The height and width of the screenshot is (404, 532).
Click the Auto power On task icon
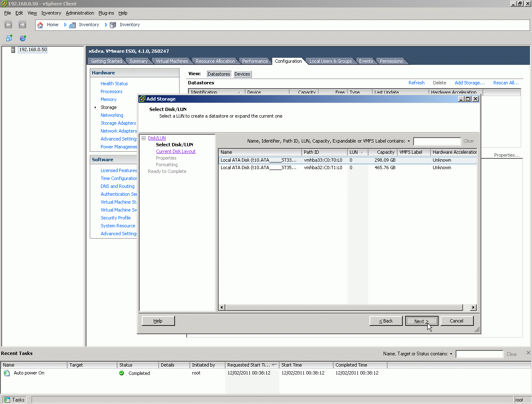coord(7,373)
